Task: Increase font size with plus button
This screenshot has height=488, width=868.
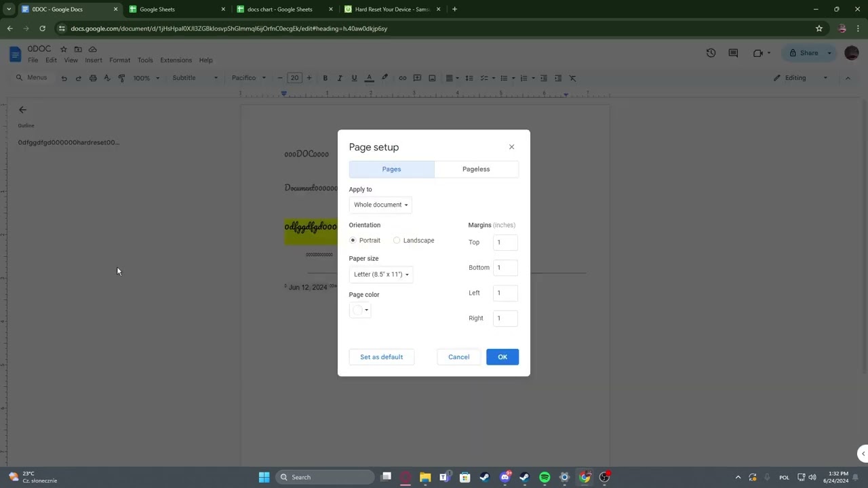Action: [x=309, y=78]
